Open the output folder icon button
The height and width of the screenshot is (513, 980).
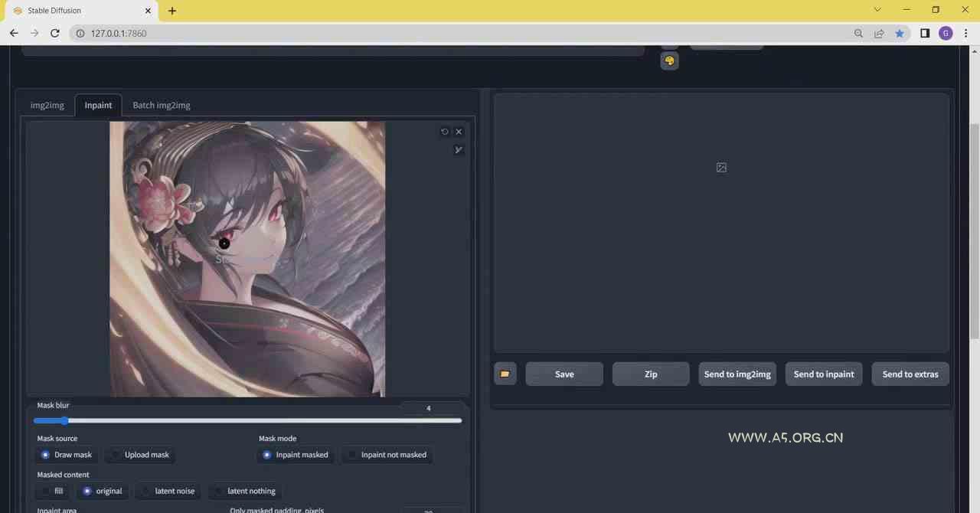coord(505,374)
